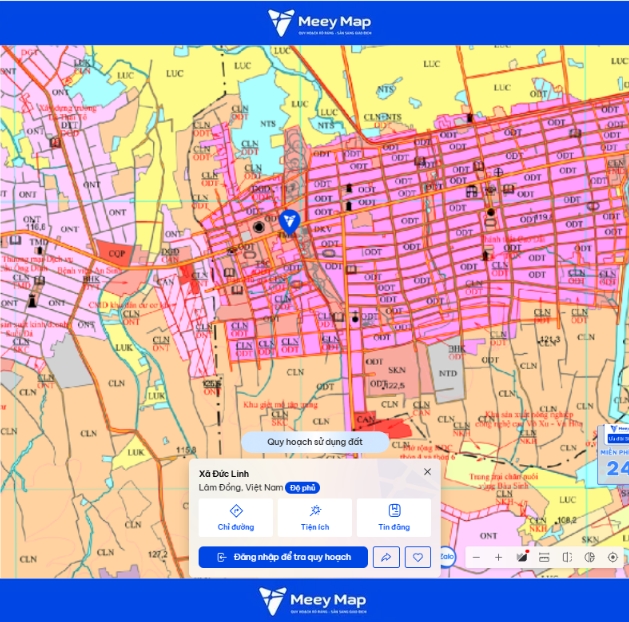
Task: Zoom in the map with plus icon
Action: [x=498, y=557]
